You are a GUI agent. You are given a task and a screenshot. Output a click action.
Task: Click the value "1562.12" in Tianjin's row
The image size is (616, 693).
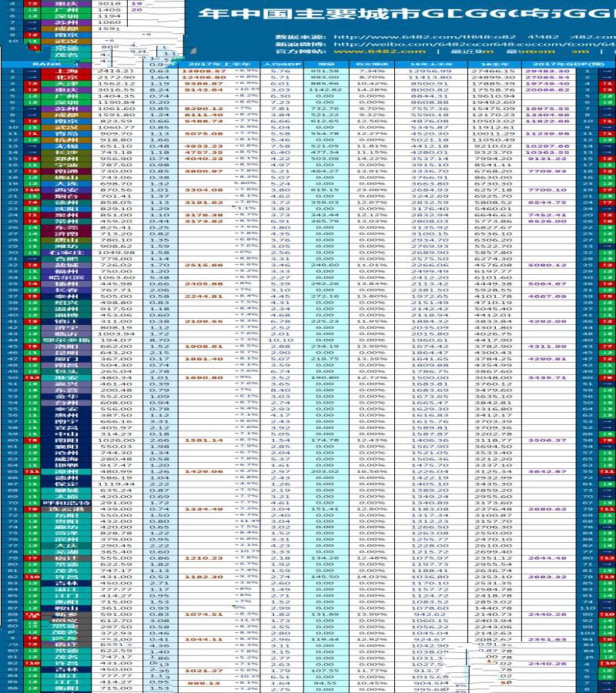pyautogui.click(x=115, y=83)
